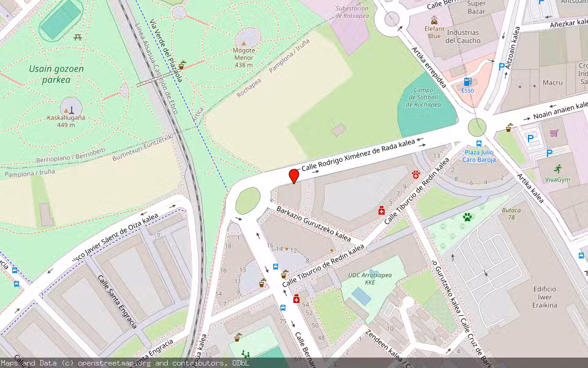Screen dimensions: 588x368
Task: Click the bus stop icon at Plaza Julio Caro Baroja
Action: pyautogui.click(x=479, y=144)
